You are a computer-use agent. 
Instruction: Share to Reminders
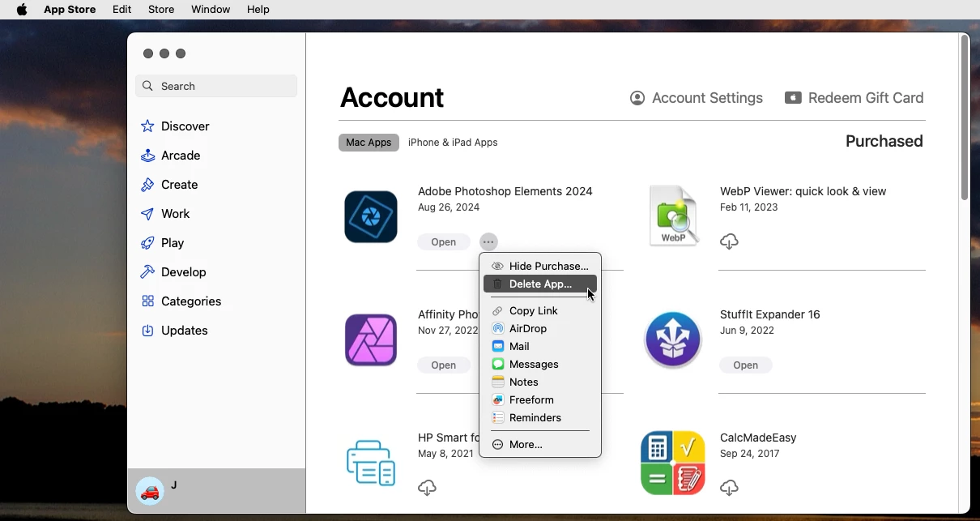point(540,417)
